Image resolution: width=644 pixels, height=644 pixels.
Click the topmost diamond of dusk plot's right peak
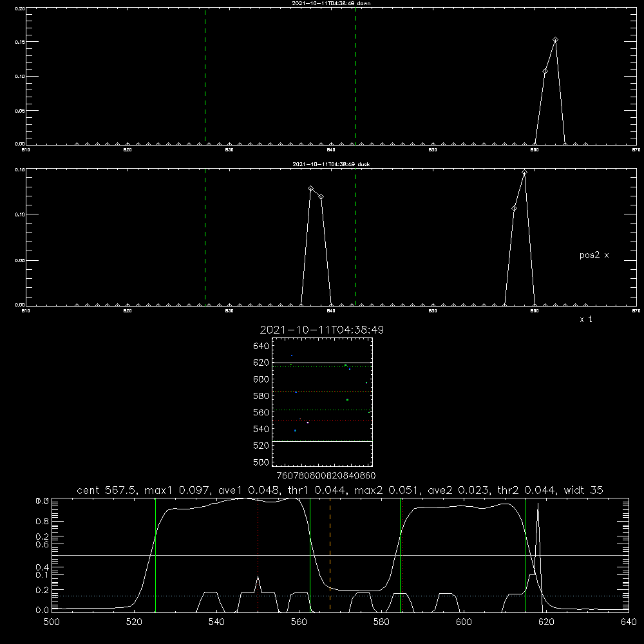point(524,173)
